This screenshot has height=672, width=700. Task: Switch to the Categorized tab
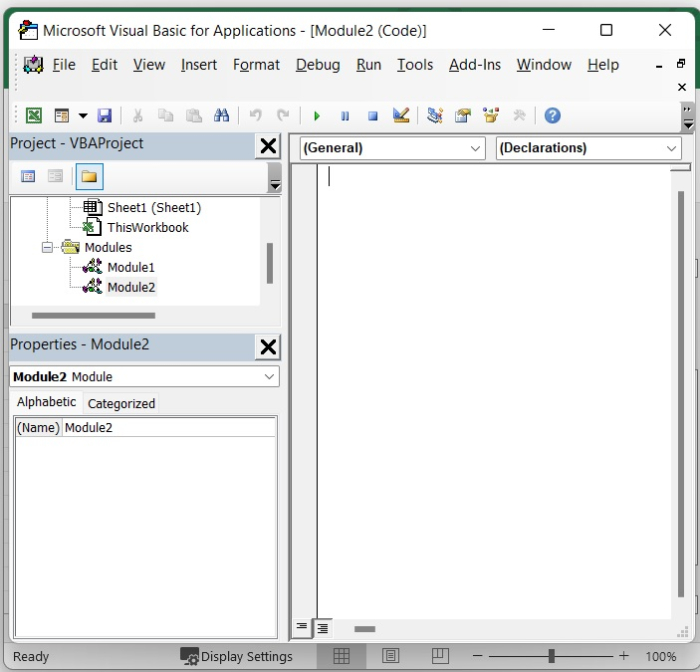click(x=121, y=404)
